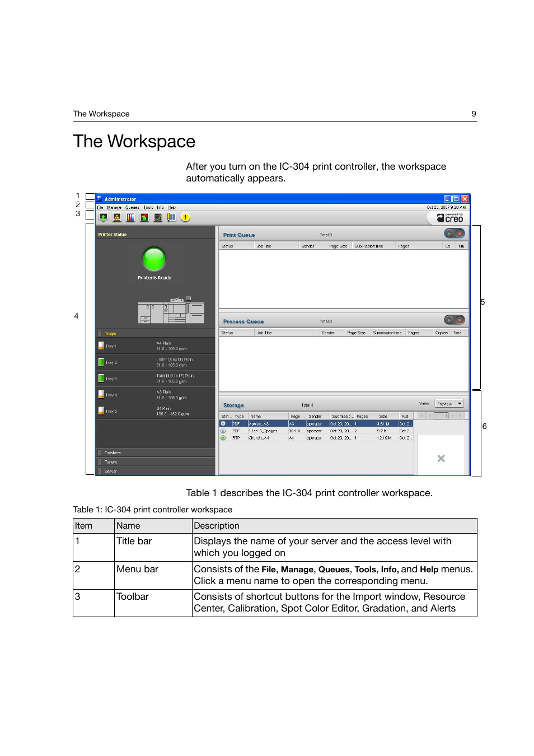Click the Tray 2 paper level icon
Image resolution: width=534 pixels, height=756 pixels.
pos(101,362)
